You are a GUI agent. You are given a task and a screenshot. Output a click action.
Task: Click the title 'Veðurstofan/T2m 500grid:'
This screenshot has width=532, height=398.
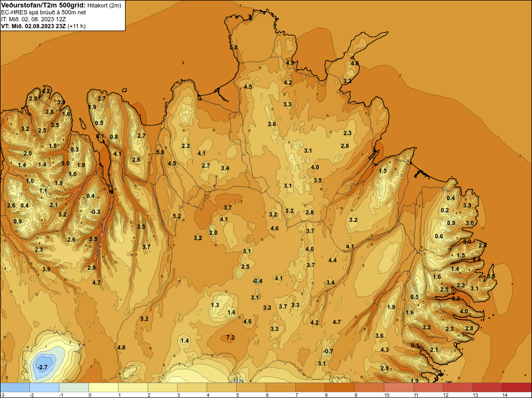[x=44, y=5]
